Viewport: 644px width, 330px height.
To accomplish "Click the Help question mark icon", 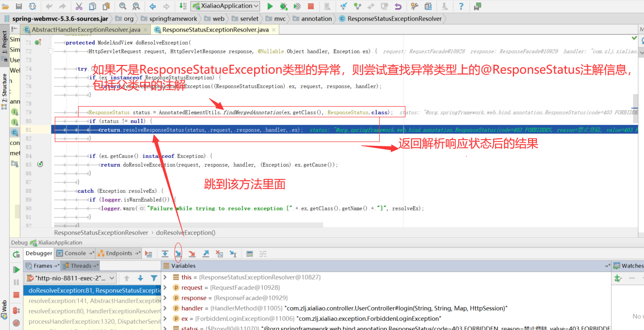I will (461, 6).
